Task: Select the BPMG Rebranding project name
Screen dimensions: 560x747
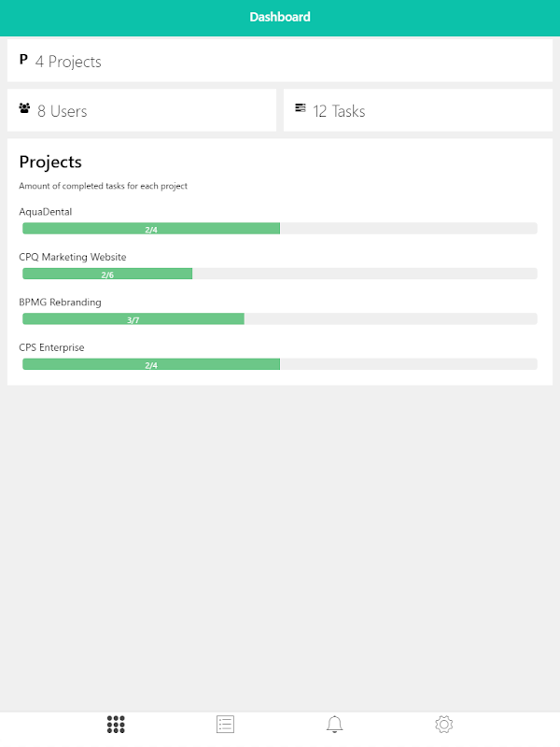Action: (x=60, y=303)
